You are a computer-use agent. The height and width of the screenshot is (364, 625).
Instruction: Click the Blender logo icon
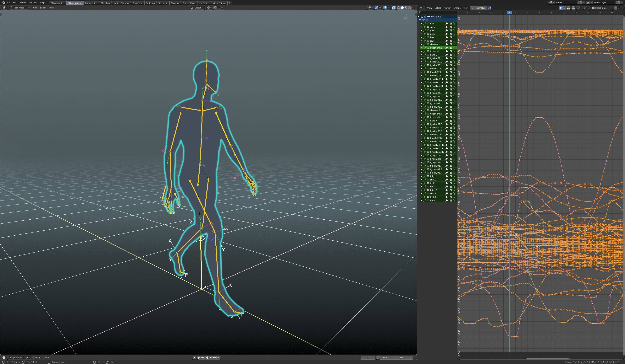point(3,3)
